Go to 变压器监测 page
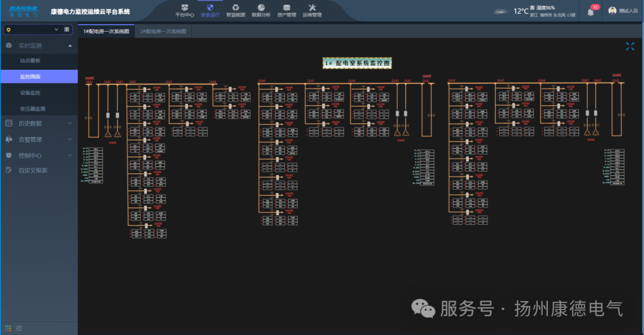 tap(32, 109)
